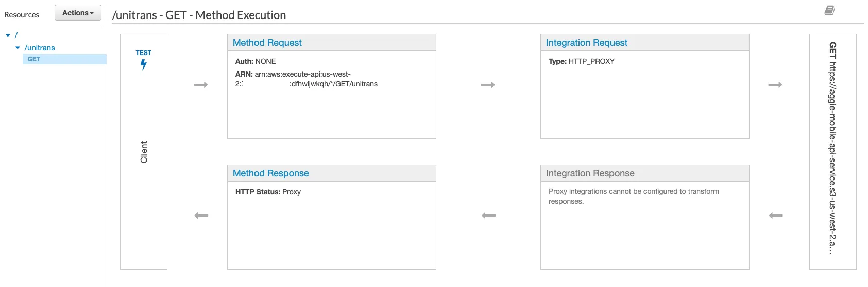Click the TEST link in Client box

143,53
